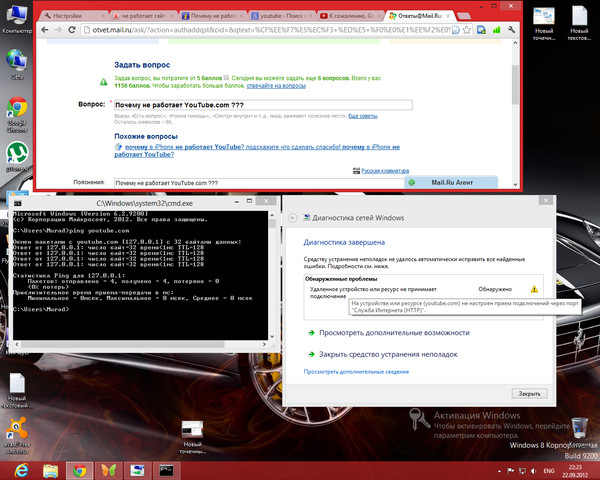This screenshot has height=480, width=600.
Task: Click the cmd window horizontal scrollbar
Action: tap(122, 344)
